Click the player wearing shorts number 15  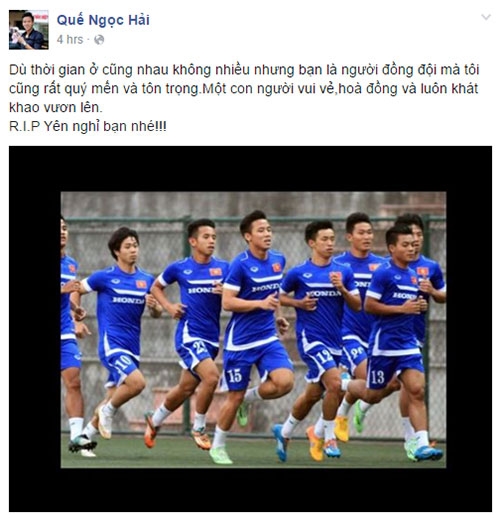(254, 333)
